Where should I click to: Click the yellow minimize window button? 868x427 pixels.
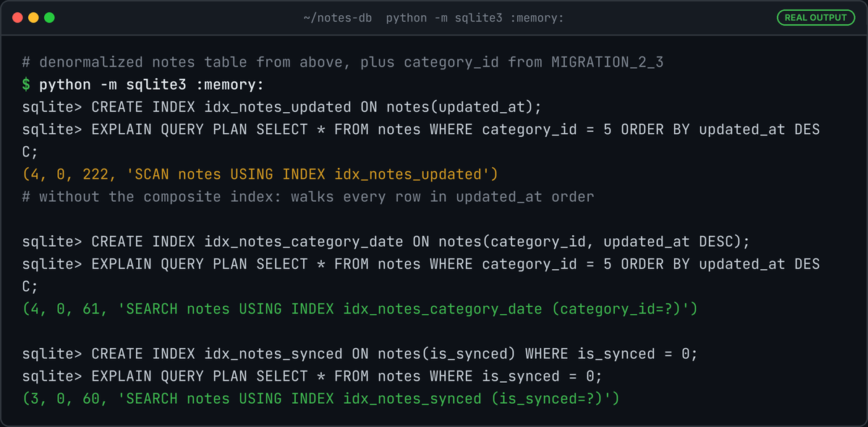[x=33, y=17]
